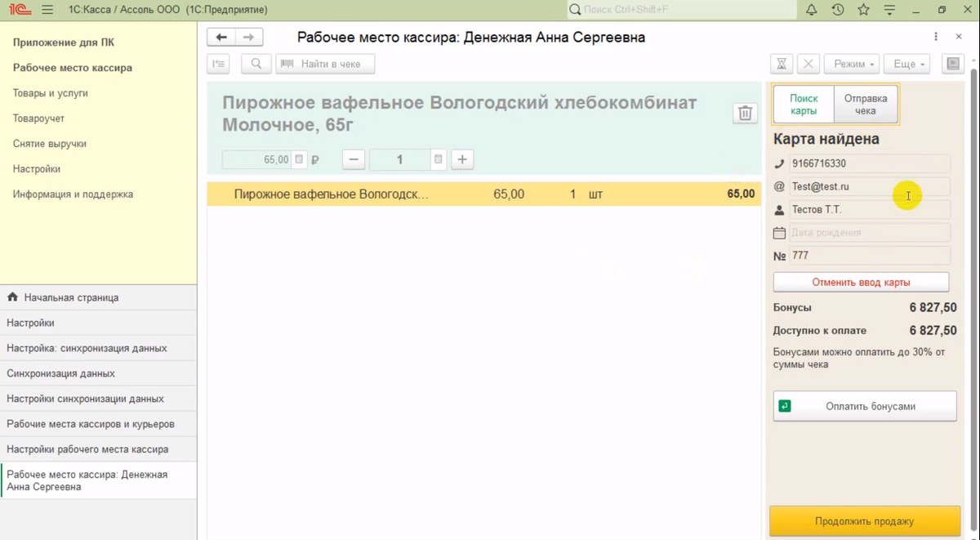Select the Пирожное вафельное receipt row
Screen dimensions: 980x540
(484, 194)
